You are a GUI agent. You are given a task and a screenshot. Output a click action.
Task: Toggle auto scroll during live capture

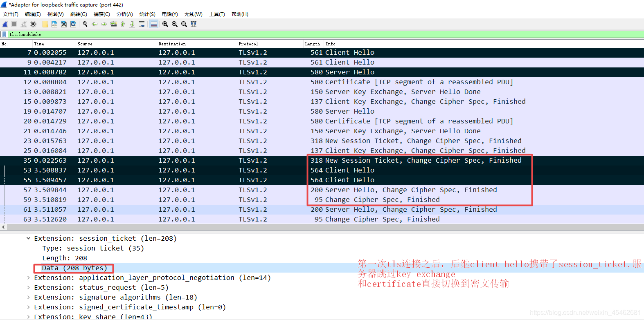[142, 24]
